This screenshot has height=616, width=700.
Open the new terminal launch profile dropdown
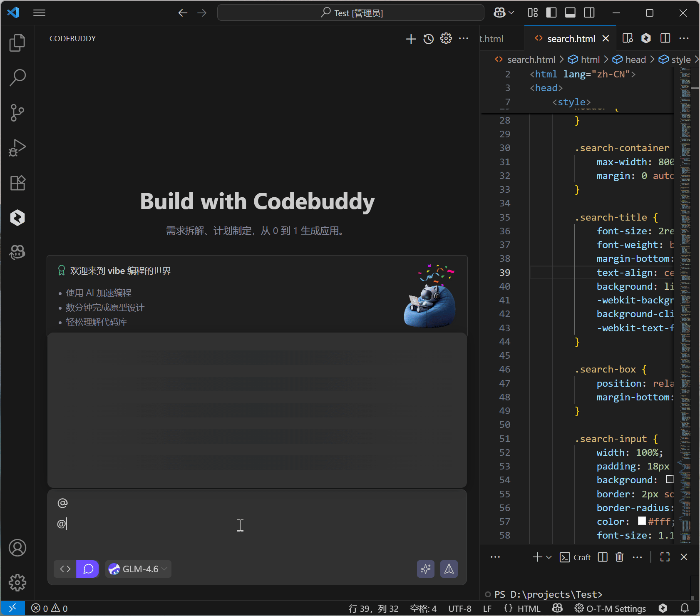point(549,557)
